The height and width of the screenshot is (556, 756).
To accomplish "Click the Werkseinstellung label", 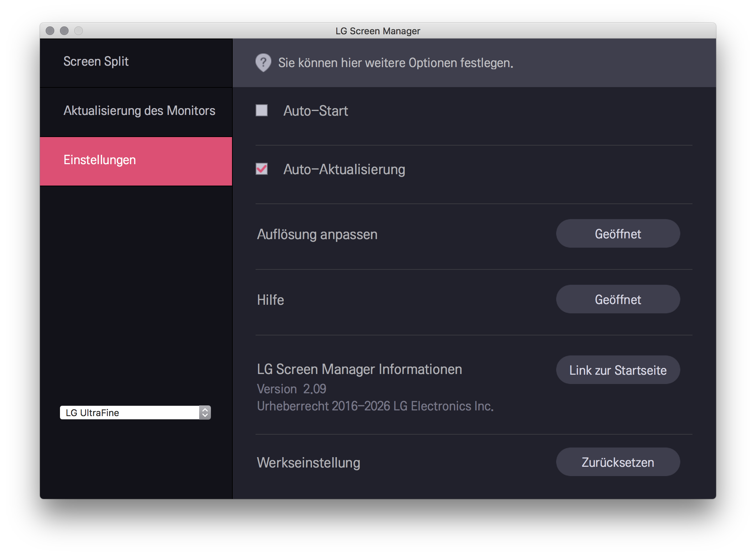I will point(308,463).
